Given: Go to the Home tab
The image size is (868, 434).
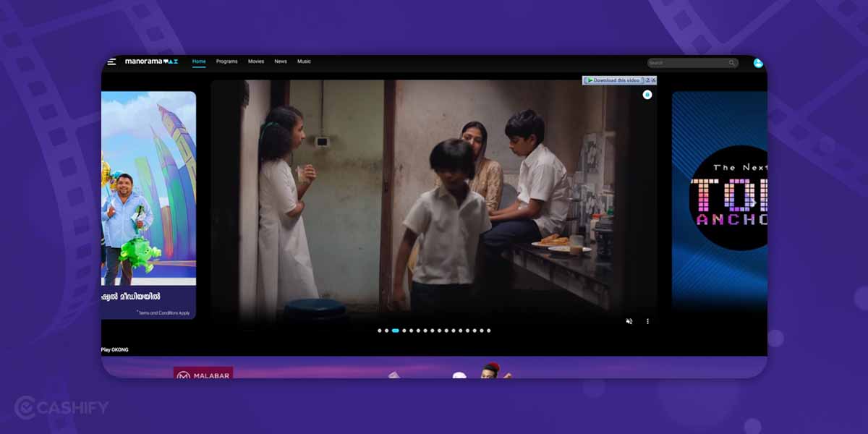Looking at the screenshot, I should pos(199,61).
